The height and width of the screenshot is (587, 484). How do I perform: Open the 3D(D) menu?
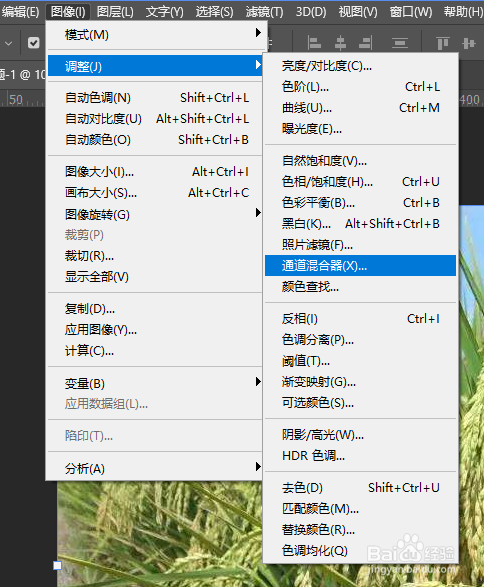pos(311,12)
